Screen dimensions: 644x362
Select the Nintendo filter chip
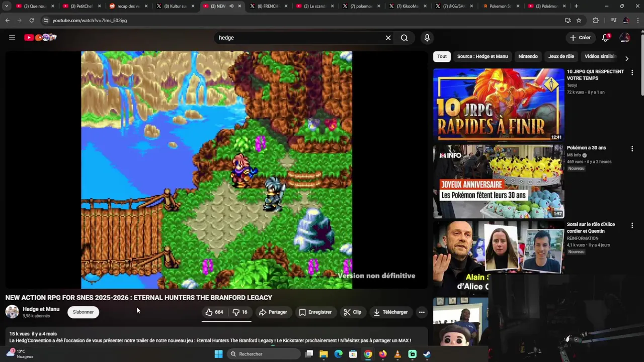528,56
